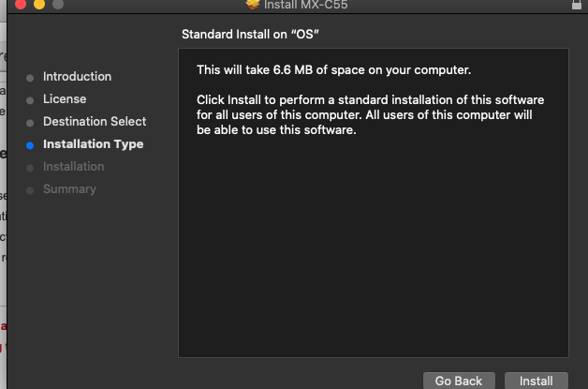Click the Install button
The image size is (588, 389).
click(x=536, y=381)
